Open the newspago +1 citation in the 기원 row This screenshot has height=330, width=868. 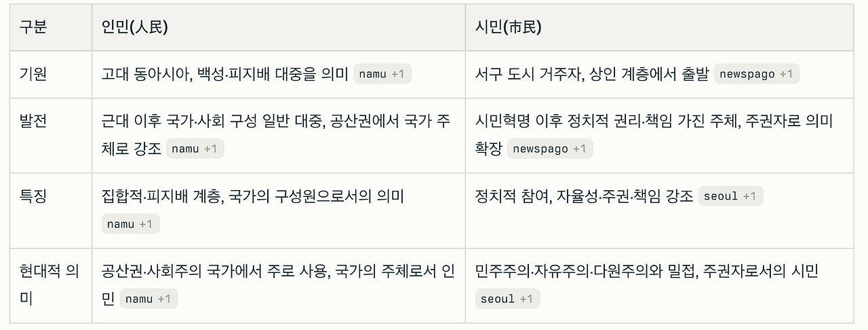(757, 74)
